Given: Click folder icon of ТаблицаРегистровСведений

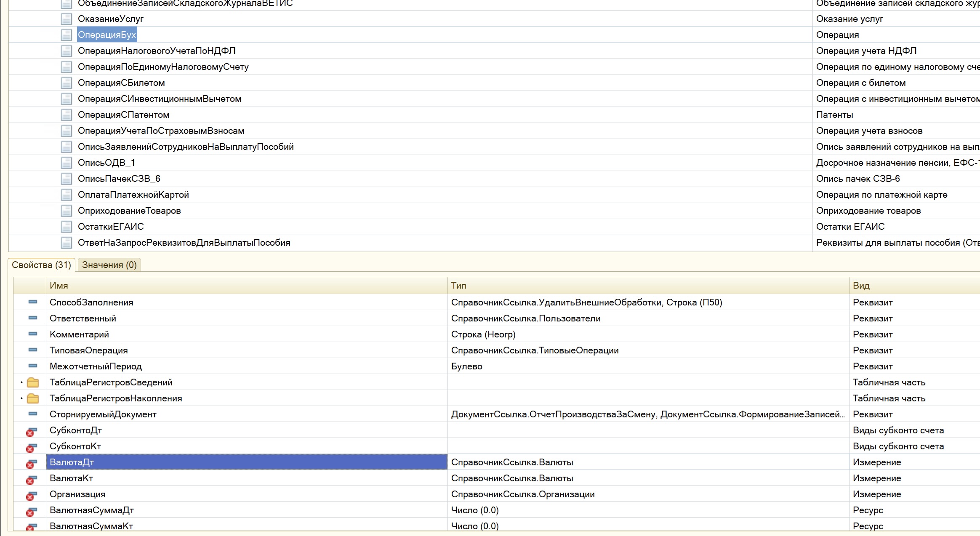Looking at the screenshot, I should pyautogui.click(x=33, y=382).
